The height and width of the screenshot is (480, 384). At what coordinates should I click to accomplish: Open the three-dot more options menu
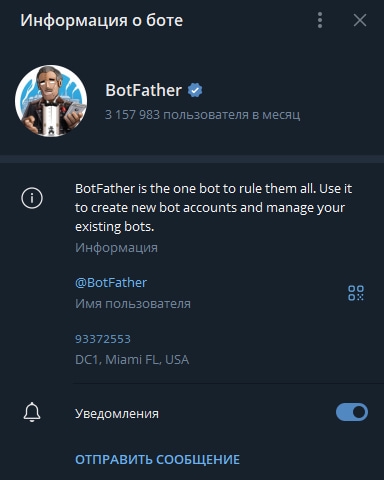pyautogui.click(x=320, y=20)
